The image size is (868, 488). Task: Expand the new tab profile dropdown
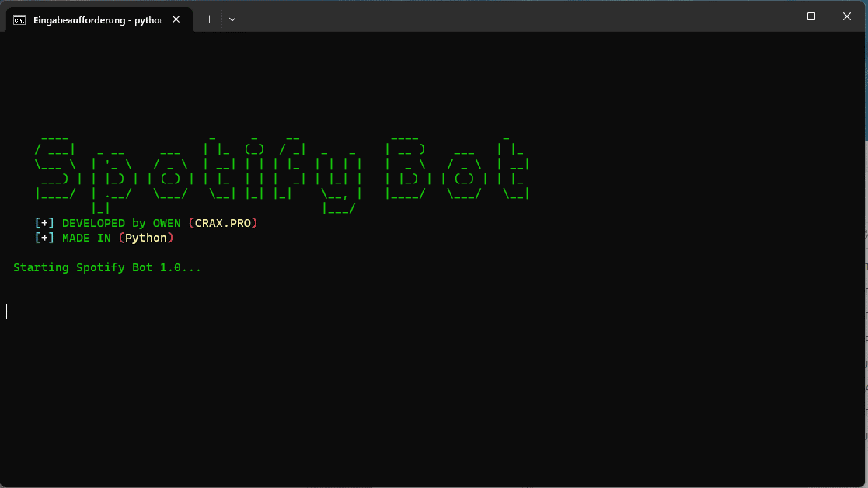[x=232, y=19]
